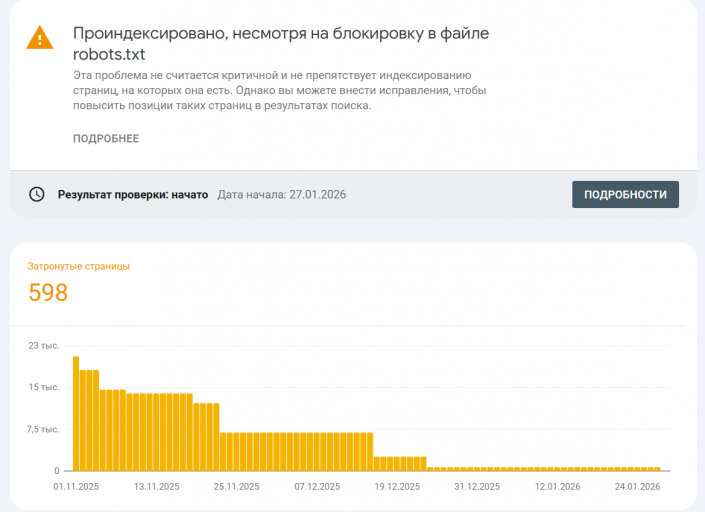Click the 15 тыс. axis label

[44, 387]
